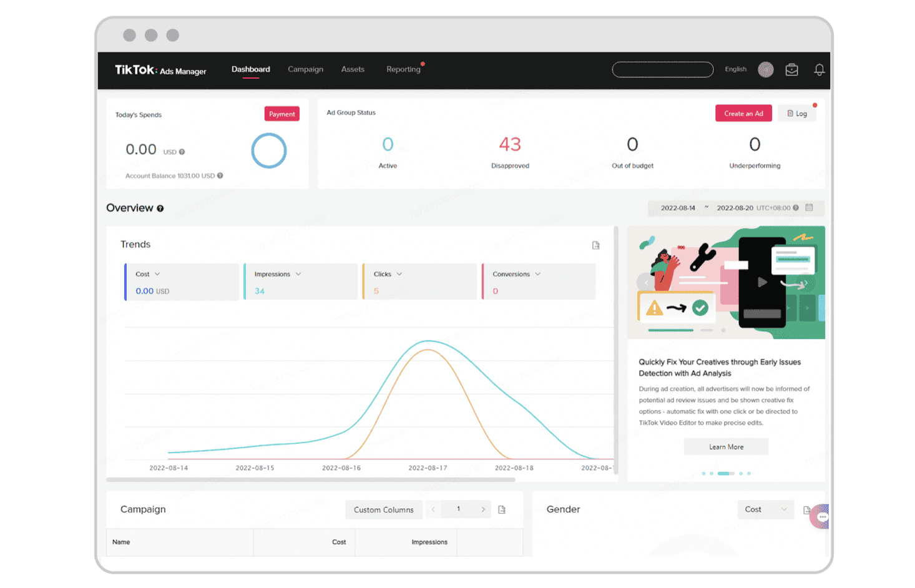This screenshot has height=588, width=915.
Task: Click the start date 2022-08-14 field
Action: (678, 208)
